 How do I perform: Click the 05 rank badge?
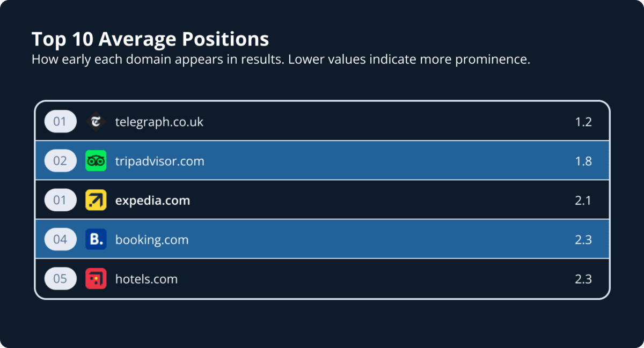60,279
